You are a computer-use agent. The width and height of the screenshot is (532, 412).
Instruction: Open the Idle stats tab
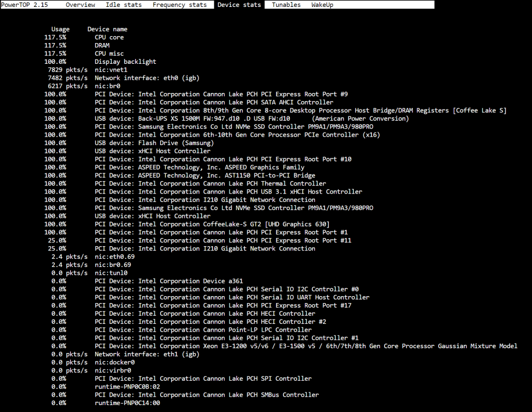[x=123, y=5]
